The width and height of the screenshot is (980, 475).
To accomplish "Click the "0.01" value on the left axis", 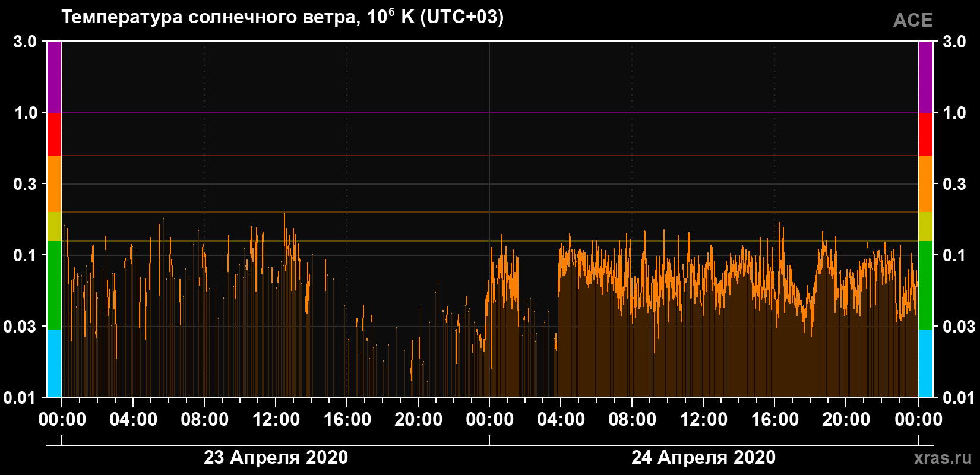I will click(x=21, y=397).
